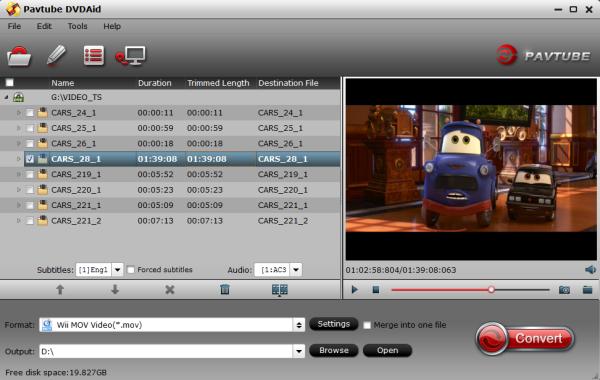Take a snapshot with camera icon
Image resolution: width=600 pixels, height=380 pixels.
(564, 290)
